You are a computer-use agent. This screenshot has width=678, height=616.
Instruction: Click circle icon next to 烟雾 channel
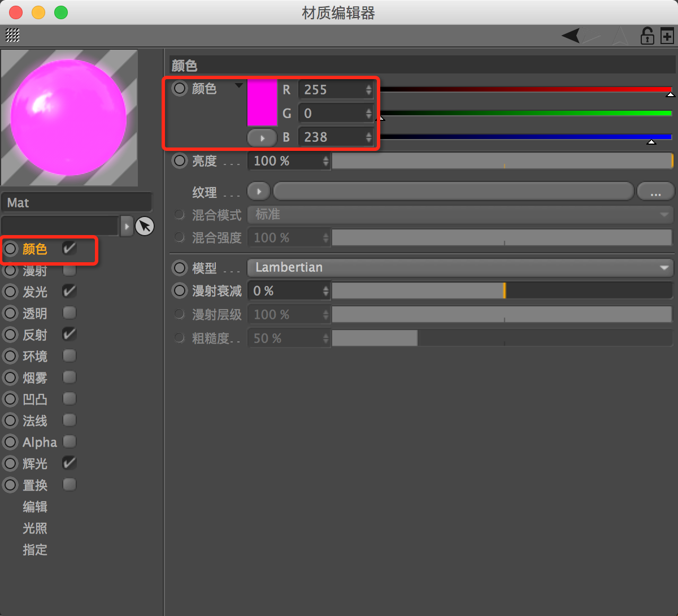11,378
